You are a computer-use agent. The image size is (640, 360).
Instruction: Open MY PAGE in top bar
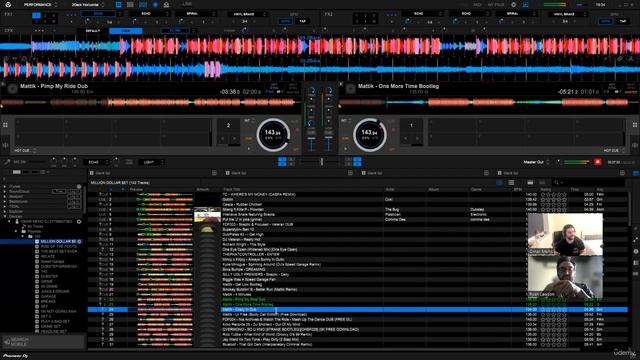pos(496,5)
